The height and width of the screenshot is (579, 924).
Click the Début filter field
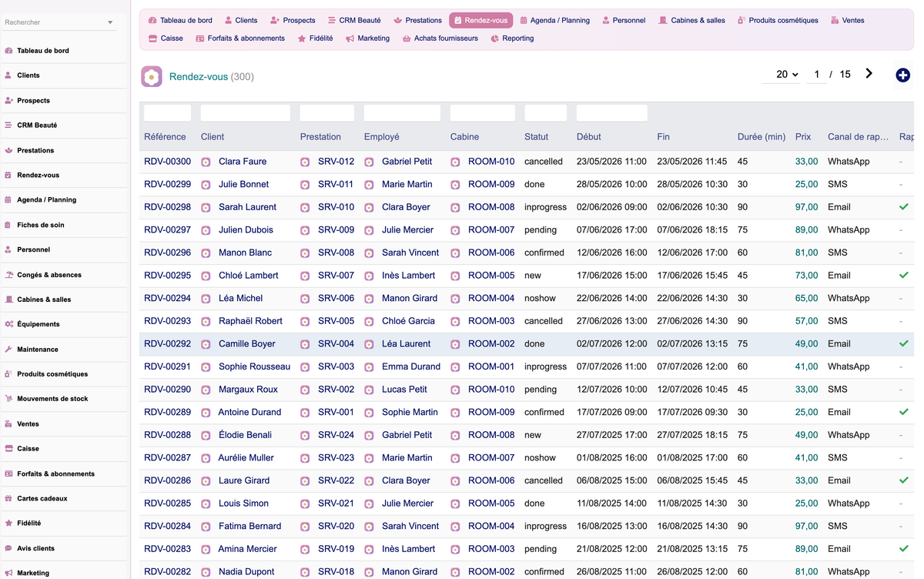pos(611,113)
